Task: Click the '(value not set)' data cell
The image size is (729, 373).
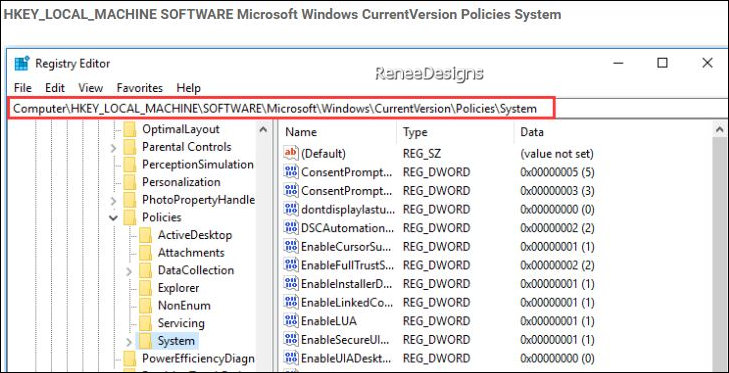Action: pyautogui.click(x=557, y=153)
